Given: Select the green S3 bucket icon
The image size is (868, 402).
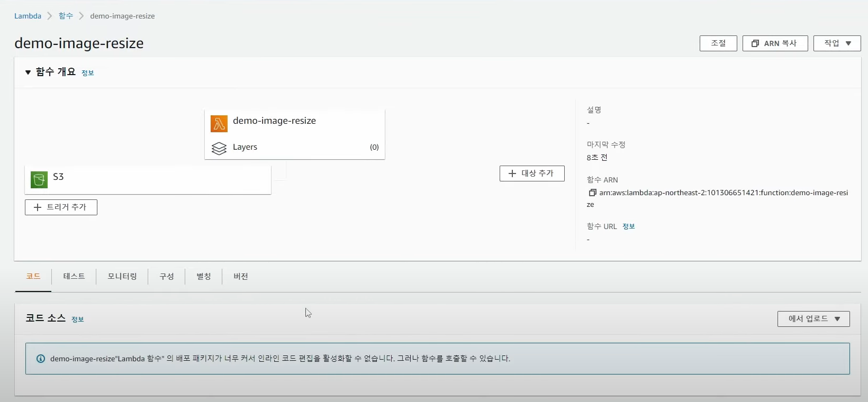Looking at the screenshot, I should click(x=39, y=180).
